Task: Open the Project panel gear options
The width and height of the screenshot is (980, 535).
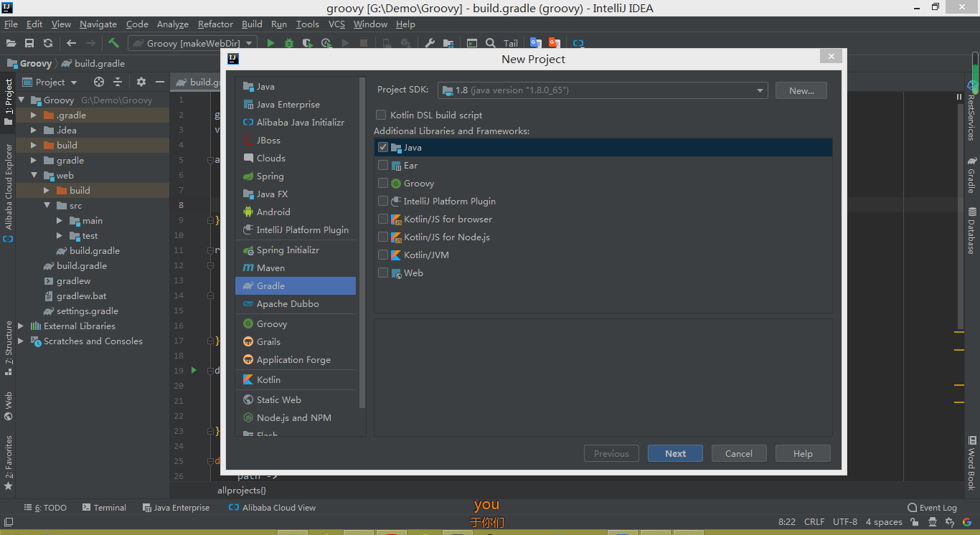Action: click(141, 82)
